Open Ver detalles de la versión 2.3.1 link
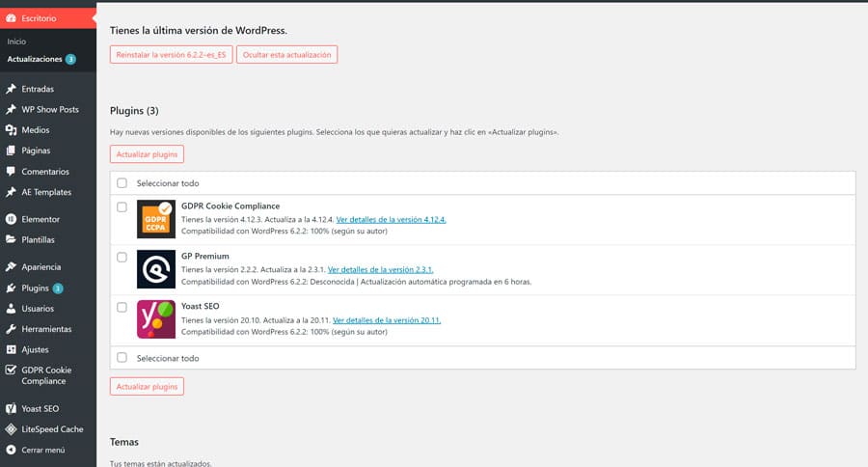Image resolution: width=868 pixels, height=467 pixels. pos(380,270)
